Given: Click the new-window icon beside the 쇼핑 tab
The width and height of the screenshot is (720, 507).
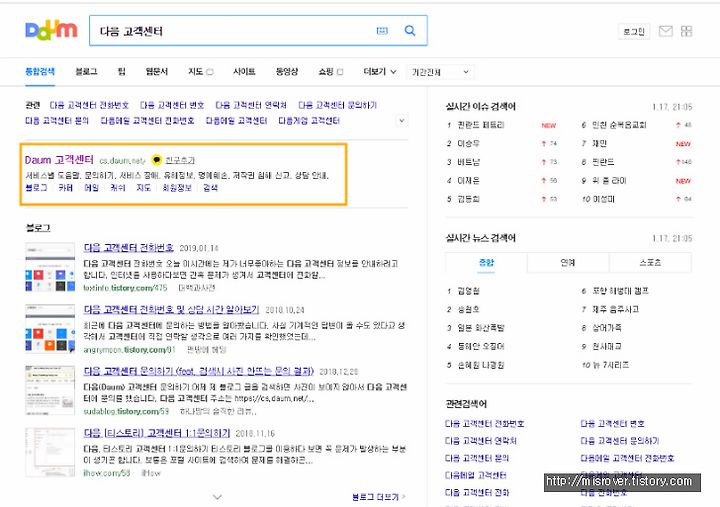Looking at the screenshot, I should point(340,72).
